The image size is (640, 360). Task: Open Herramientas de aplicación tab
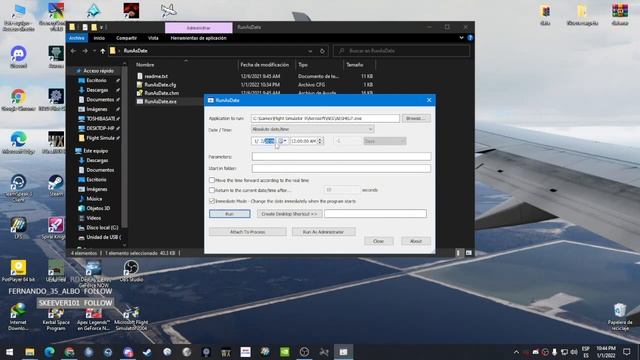[198, 38]
